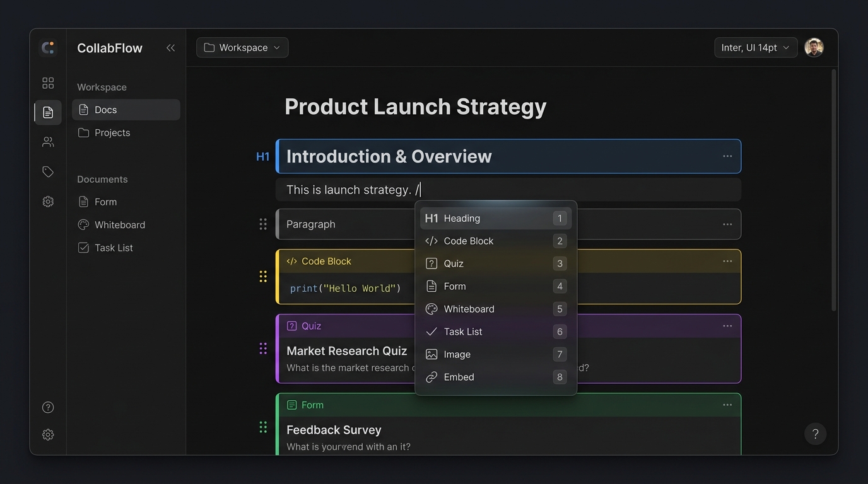Click the H1 marker beside Introduction & Overview
This screenshot has width=868, height=484.
tap(262, 157)
